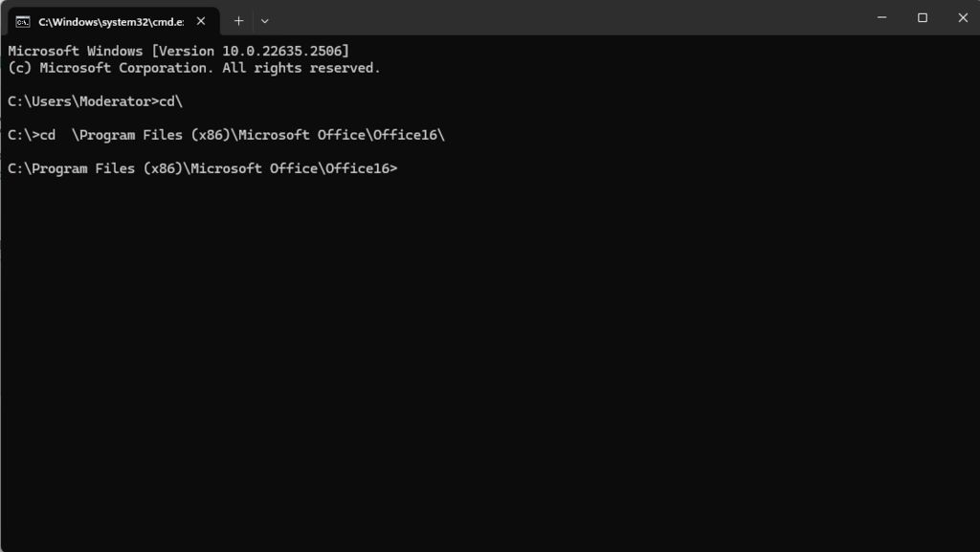Open a new tab with the plus icon

(x=238, y=20)
